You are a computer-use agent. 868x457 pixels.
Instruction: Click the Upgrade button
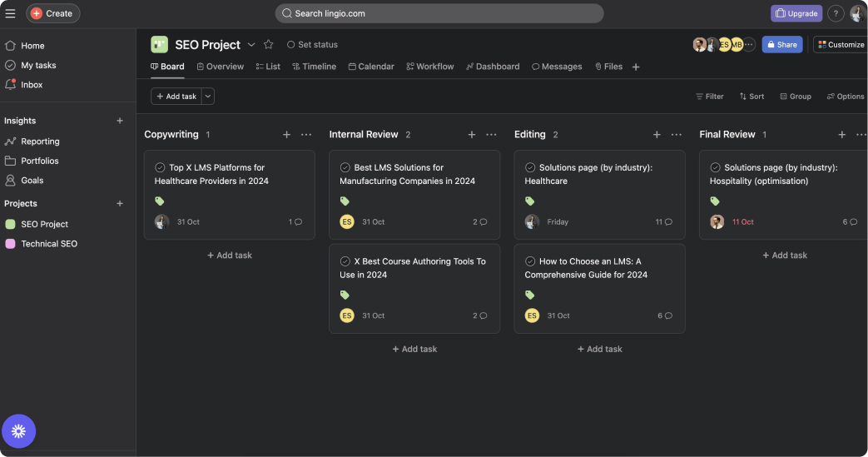click(796, 13)
